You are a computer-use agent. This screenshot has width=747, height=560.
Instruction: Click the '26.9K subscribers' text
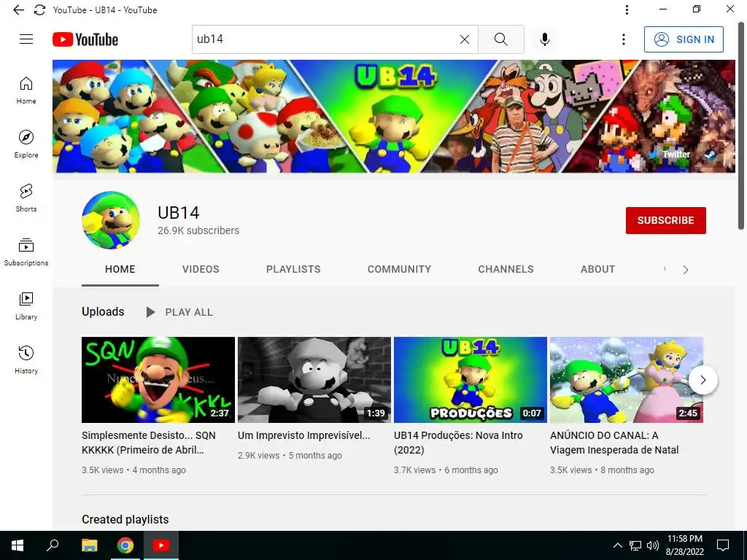click(x=198, y=230)
